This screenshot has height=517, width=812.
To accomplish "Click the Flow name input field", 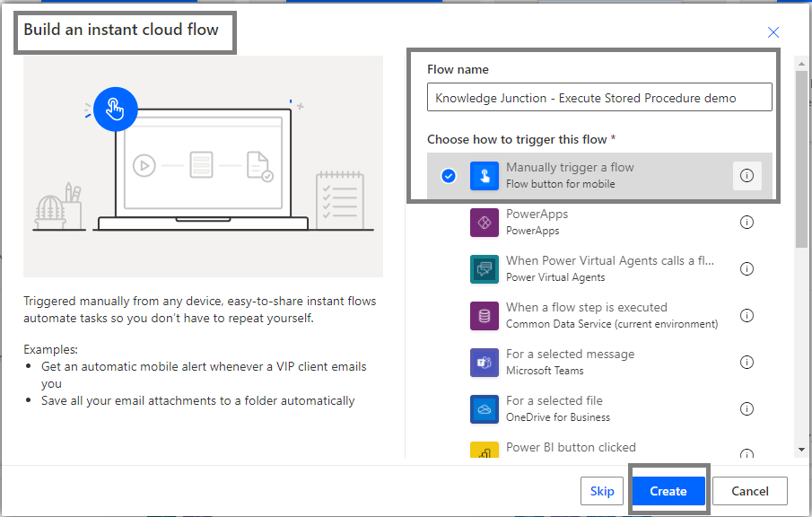I will point(599,98).
